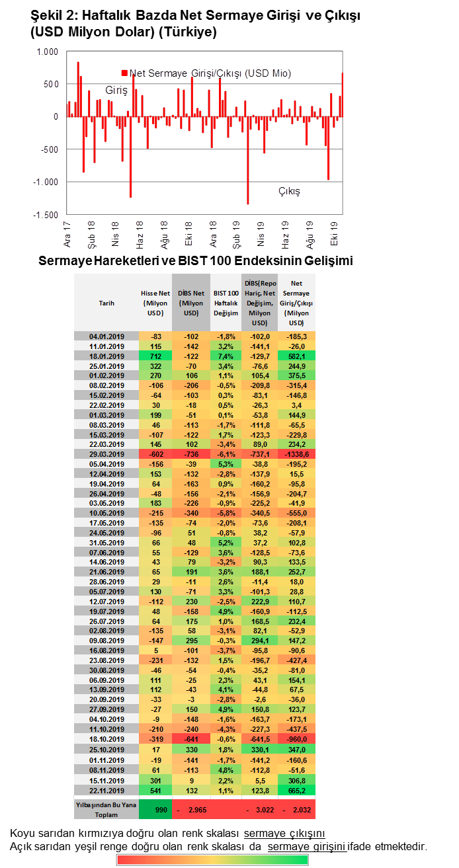The height and width of the screenshot is (868, 459).
Task: Click the Nis 19 x-axis label
Action: click(261, 233)
